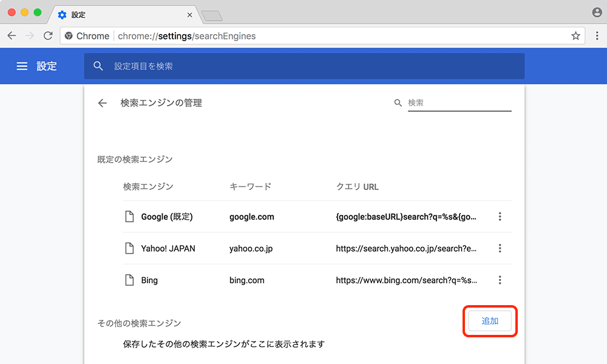Click クエリ URL column header
The height and width of the screenshot is (364, 607).
point(358,186)
